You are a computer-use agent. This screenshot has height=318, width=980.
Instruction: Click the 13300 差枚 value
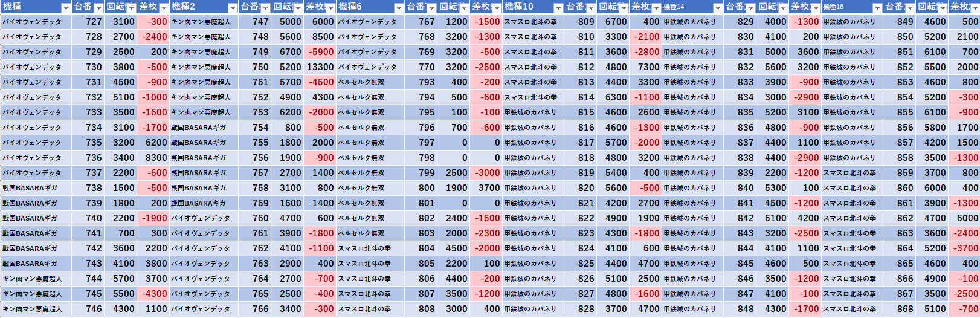(x=320, y=67)
